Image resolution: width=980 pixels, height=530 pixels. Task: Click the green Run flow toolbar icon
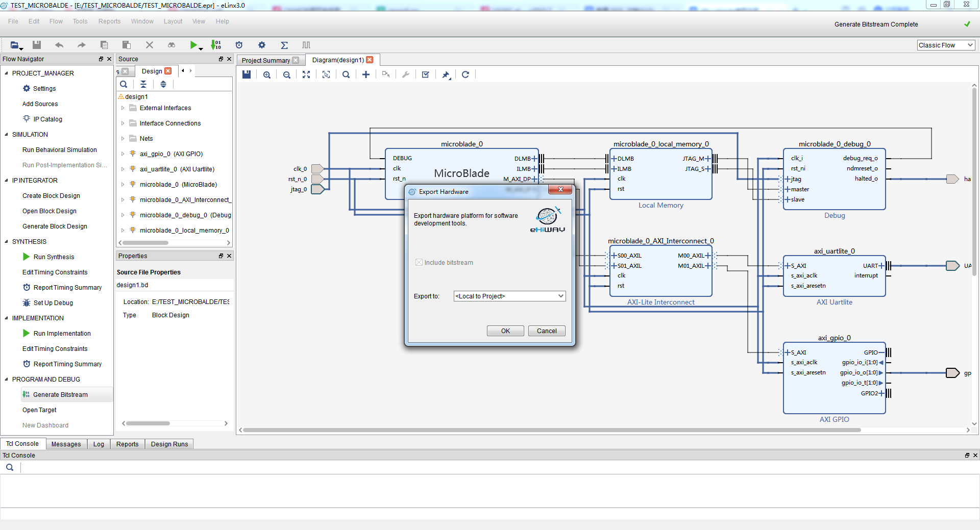coord(193,45)
